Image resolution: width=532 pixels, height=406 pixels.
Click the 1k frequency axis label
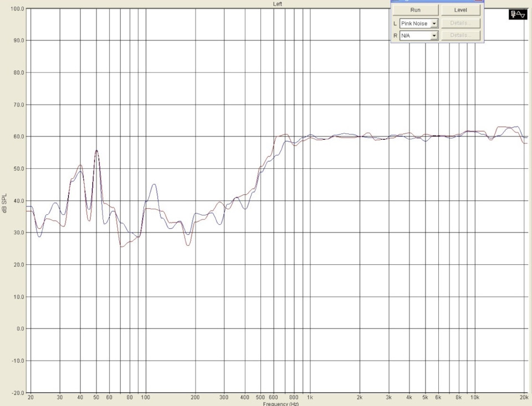click(x=309, y=397)
